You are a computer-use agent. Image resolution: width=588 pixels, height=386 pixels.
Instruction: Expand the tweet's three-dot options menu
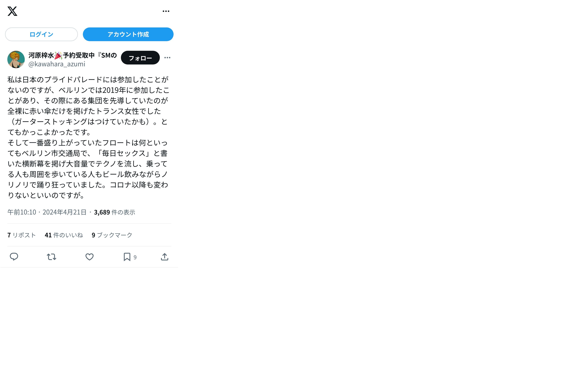pyautogui.click(x=167, y=58)
